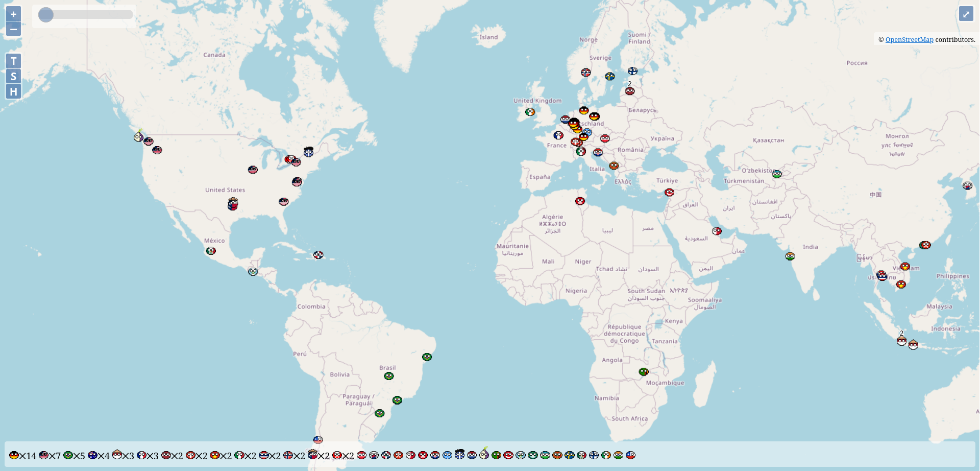Click the Sweden countryball marker
This screenshot has height=471, width=980.
point(610,77)
